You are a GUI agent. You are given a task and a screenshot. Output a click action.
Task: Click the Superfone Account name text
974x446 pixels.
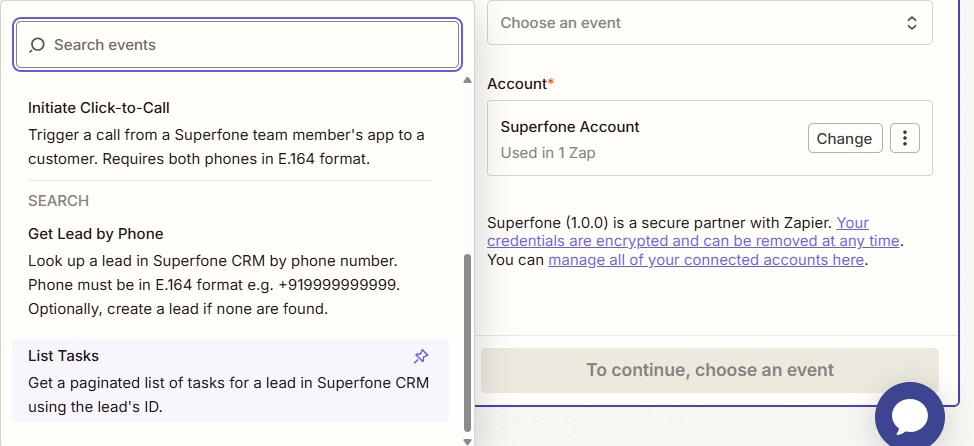click(570, 127)
